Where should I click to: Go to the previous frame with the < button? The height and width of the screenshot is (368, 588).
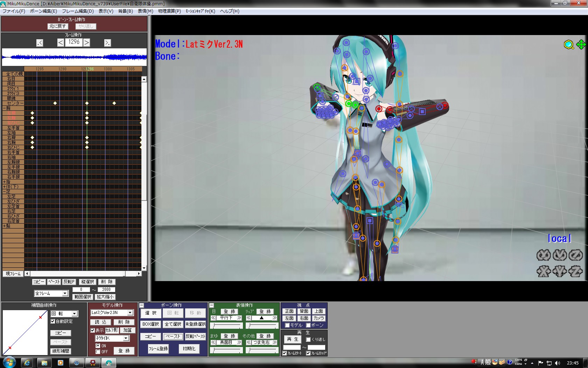[x=61, y=42]
